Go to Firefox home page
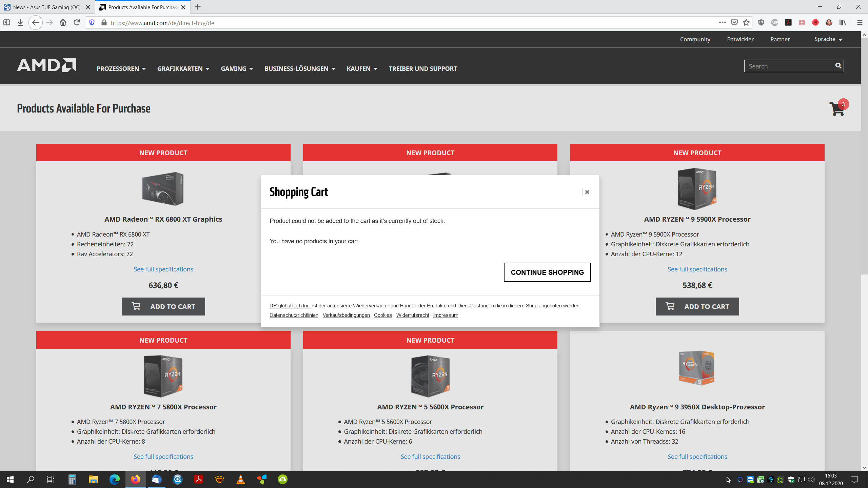The width and height of the screenshot is (868, 488). click(63, 23)
